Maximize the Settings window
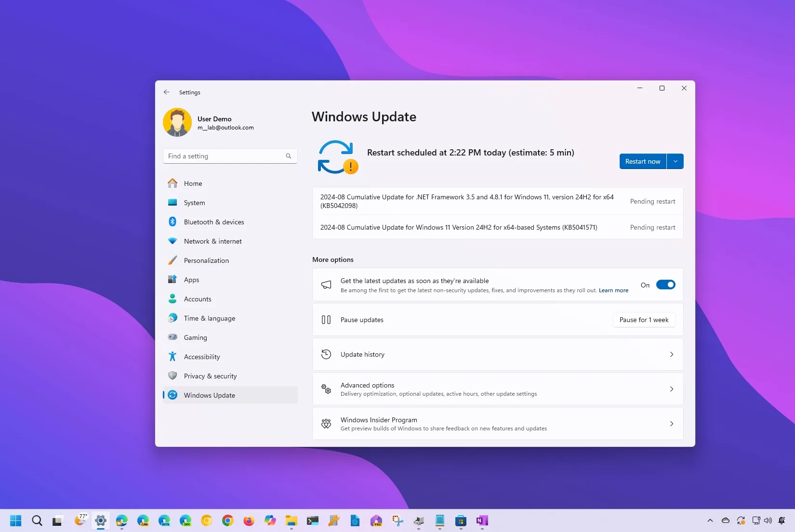795x532 pixels. coord(662,88)
